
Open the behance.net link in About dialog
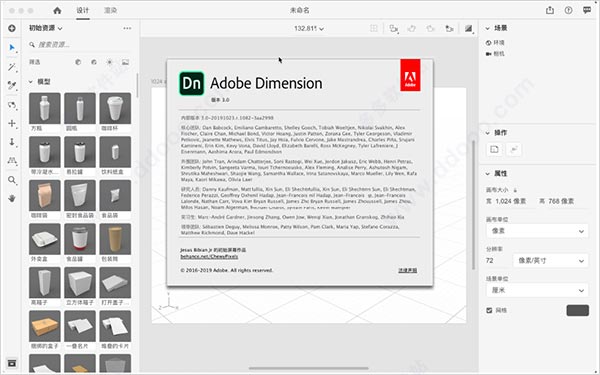(209, 257)
